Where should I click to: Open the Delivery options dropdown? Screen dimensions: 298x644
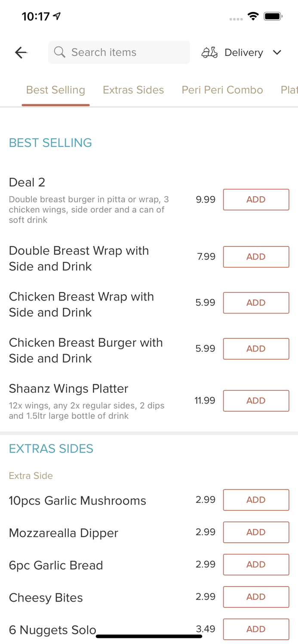coord(243,52)
